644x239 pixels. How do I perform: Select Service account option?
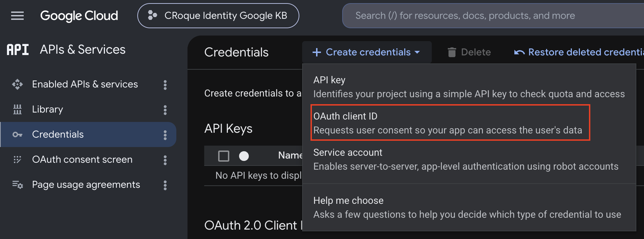pyautogui.click(x=469, y=160)
